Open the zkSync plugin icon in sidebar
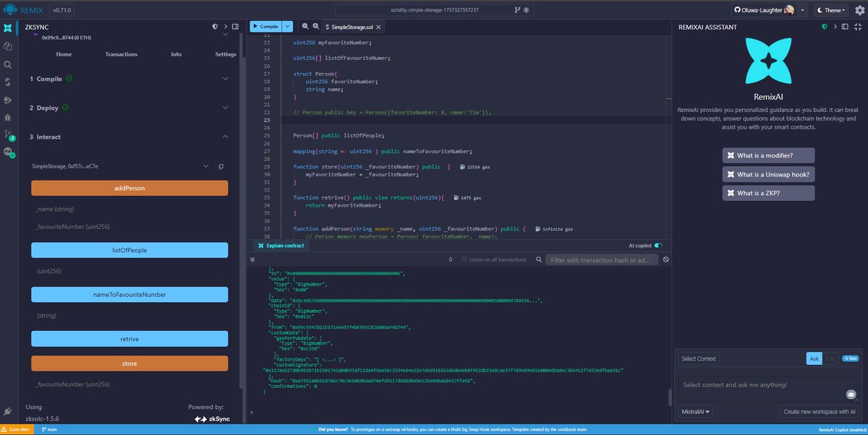This screenshot has height=435, width=868. pos(8,152)
